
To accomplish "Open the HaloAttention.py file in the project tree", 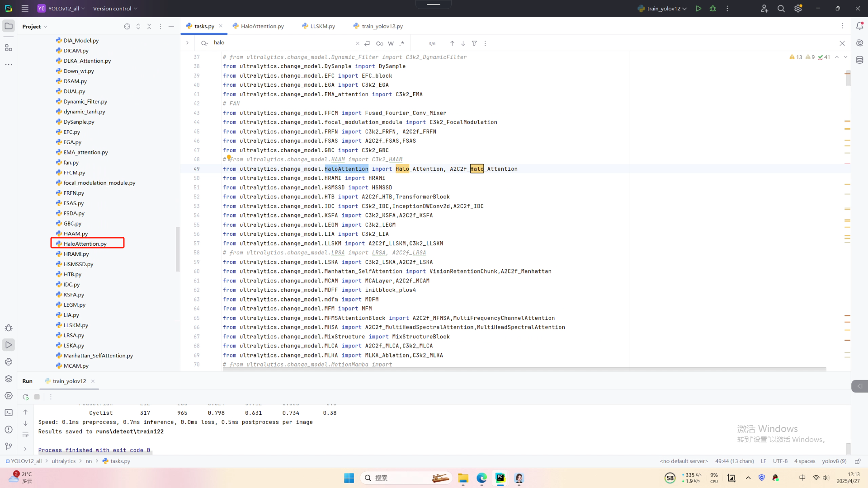I will (85, 244).
